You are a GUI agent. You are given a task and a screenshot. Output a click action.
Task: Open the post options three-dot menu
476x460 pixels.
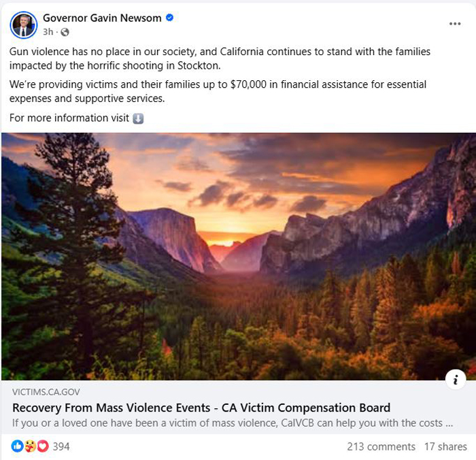455,24
